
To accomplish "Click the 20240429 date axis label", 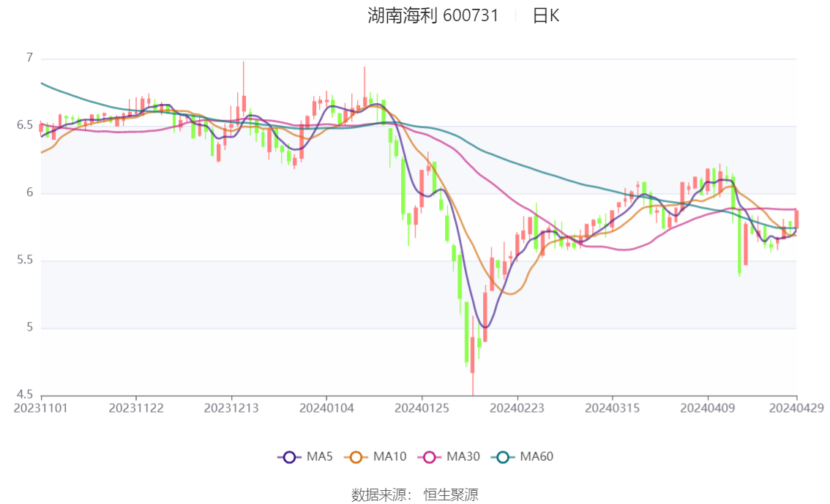I will coord(796,408).
